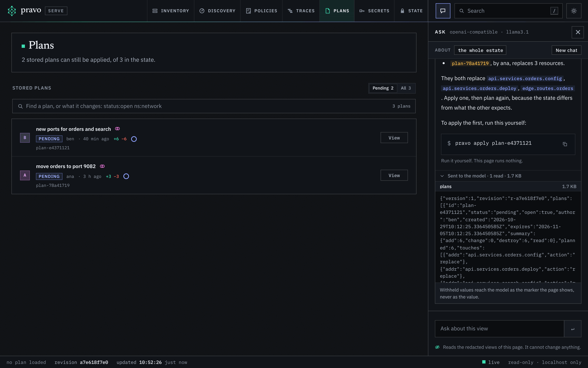
Task: Click plan-78a41719 reference in chat
Action: (x=470, y=63)
